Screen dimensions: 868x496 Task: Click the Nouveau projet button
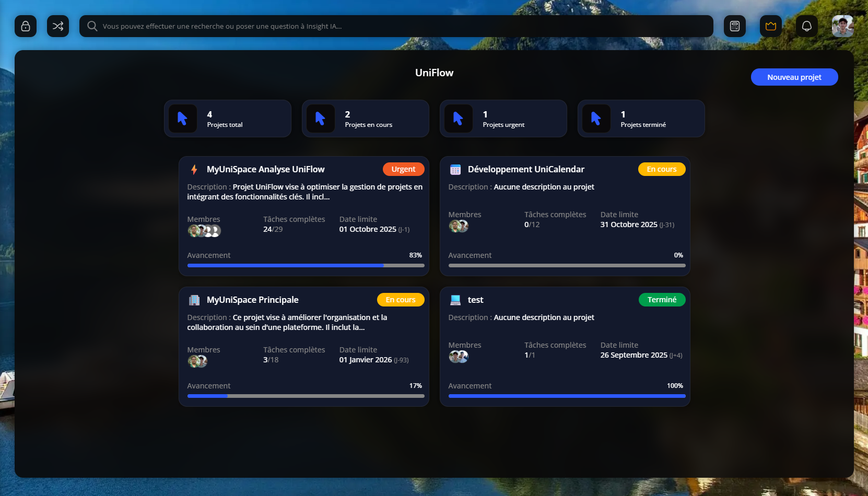coord(794,77)
